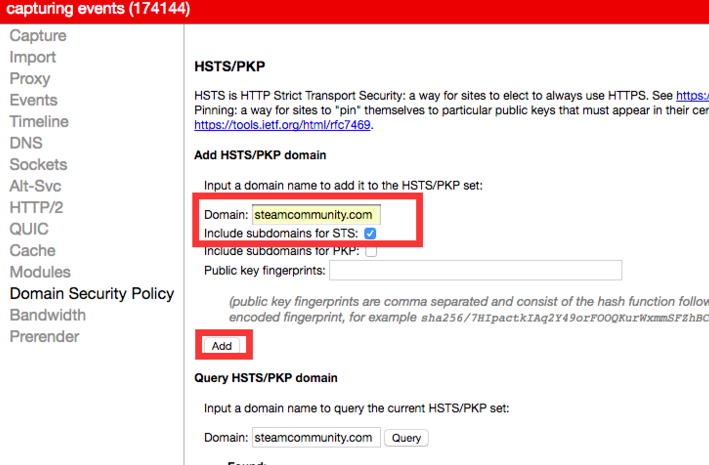Go to the QUIC section
Viewport: 709px width, 465px height.
coord(29,229)
